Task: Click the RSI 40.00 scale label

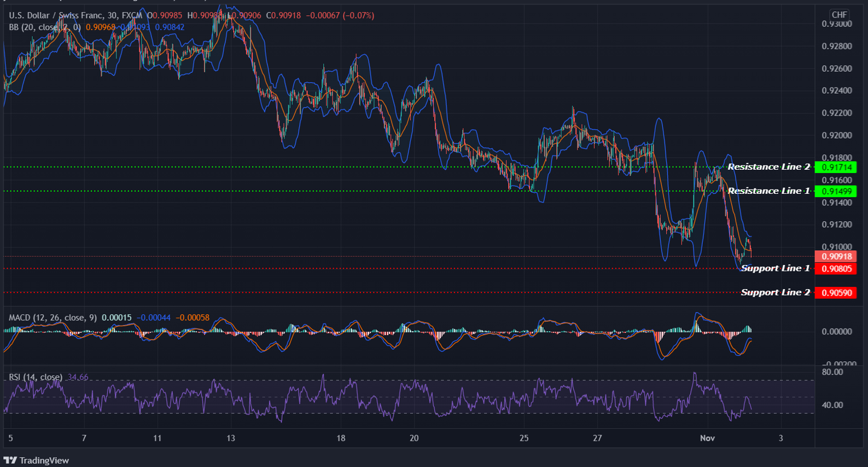Action: 832,405
